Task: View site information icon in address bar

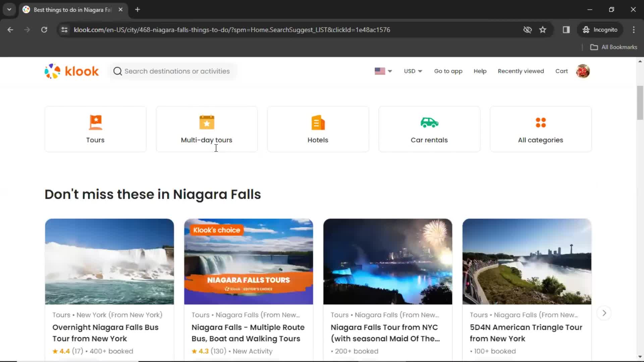Action: [64, 29]
